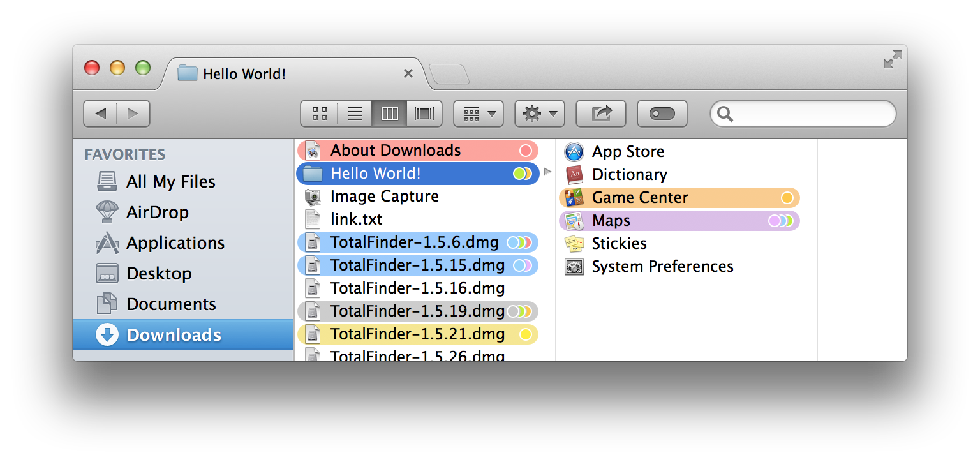Click the AirDrop sidebar icon
The height and width of the screenshot is (462, 980).
click(107, 212)
